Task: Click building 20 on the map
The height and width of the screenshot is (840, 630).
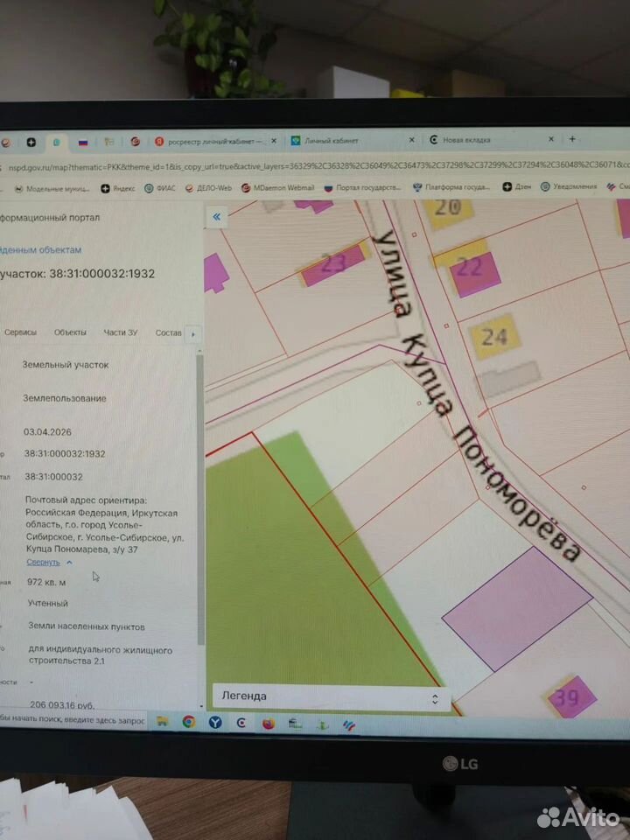Action: click(x=448, y=210)
